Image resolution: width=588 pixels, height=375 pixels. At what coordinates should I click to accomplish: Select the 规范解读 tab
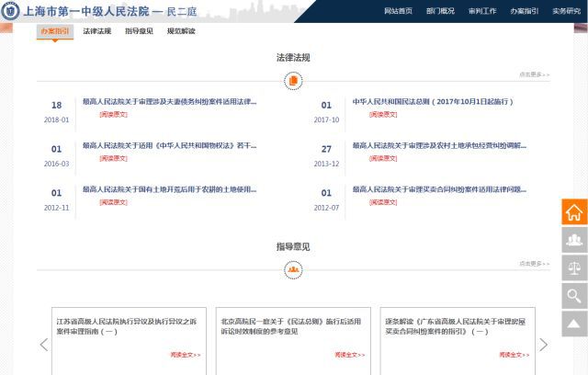181,31
